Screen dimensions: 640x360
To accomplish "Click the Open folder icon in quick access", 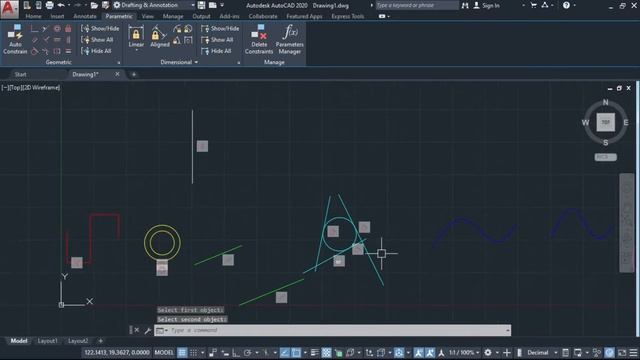I will point(94,5).
